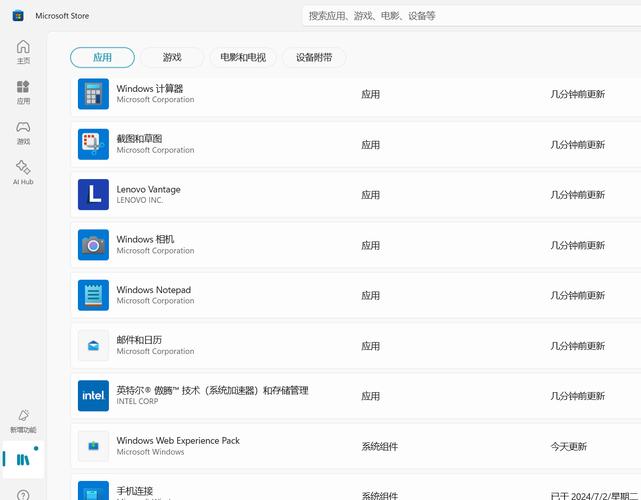Click the Intel Optane app icon
This screenshot has width=641, height=500.
click(x=93, y=396)
